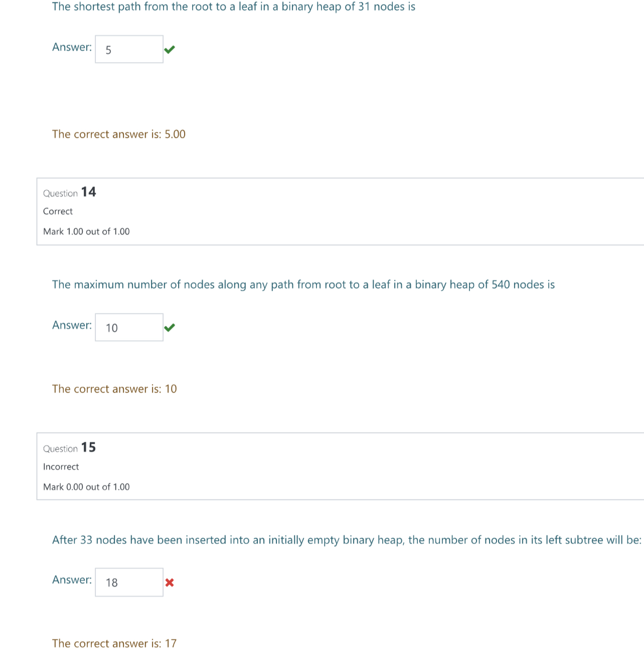644x665 pixels.
Task: Click the answer field containing 5
Action: pos(129,49)
